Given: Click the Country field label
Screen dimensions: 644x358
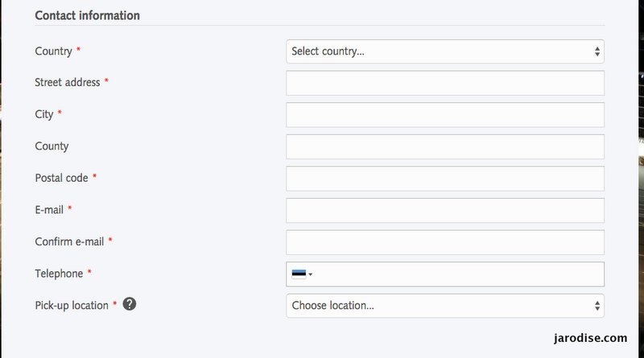Looking at the screenshot, I should tap(53, 51).
